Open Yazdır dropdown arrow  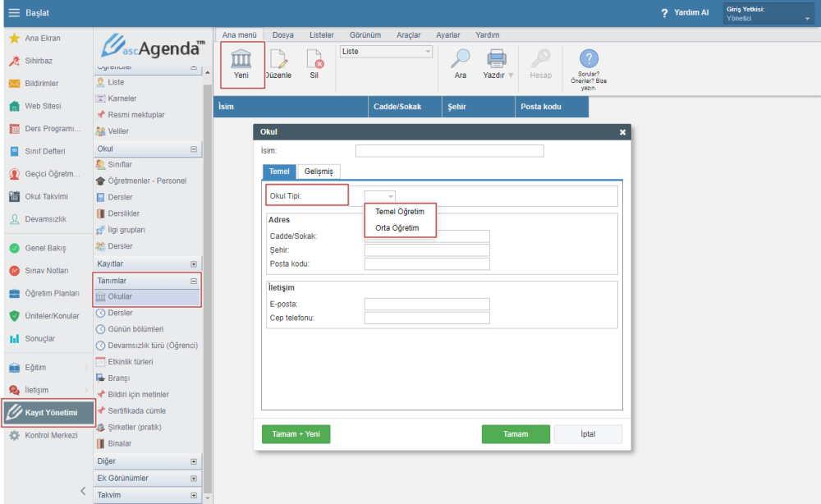(511, 76)
